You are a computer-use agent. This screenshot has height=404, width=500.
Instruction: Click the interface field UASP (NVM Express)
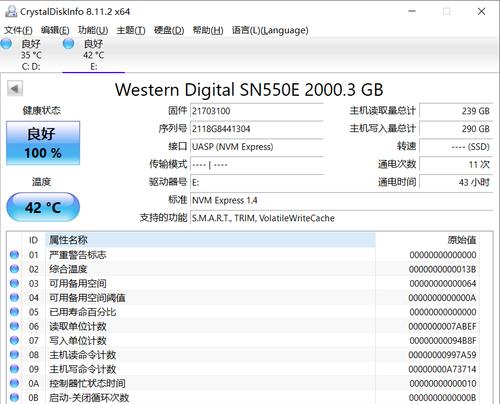257,147
